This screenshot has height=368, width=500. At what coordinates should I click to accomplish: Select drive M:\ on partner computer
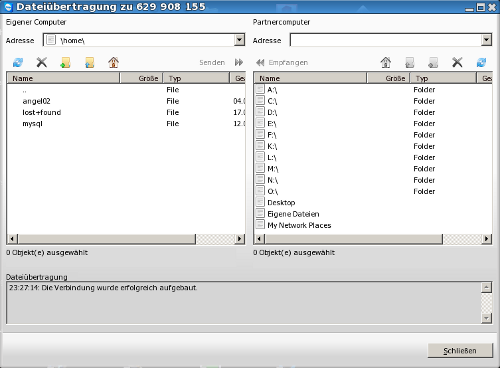tap(373, 169)
